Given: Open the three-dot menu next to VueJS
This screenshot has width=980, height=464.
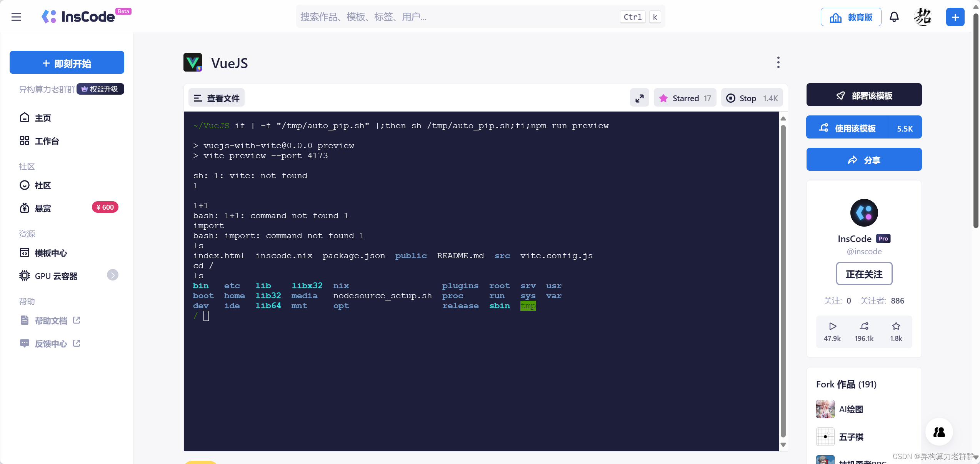Looking at the screenshot, I should 778,62.
